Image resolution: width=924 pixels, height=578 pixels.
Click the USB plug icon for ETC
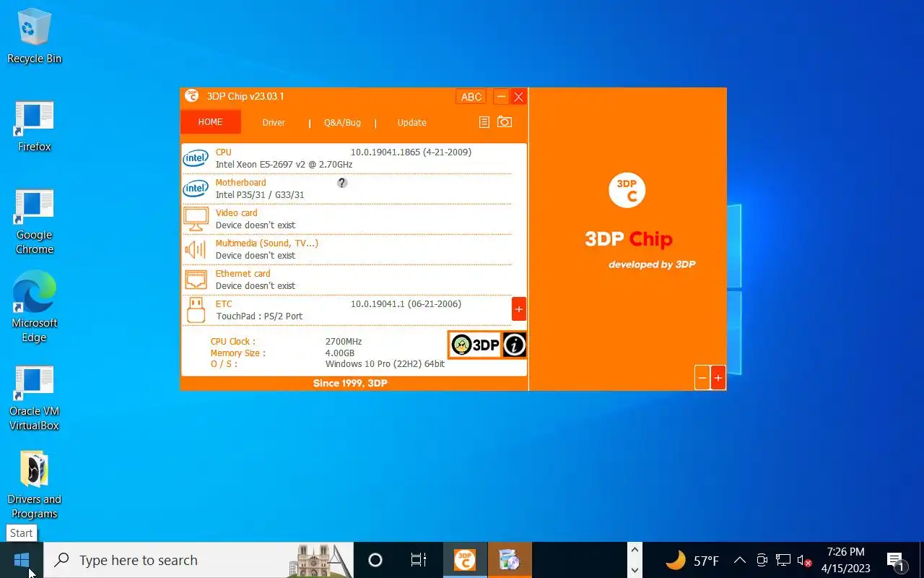(196, 310)
